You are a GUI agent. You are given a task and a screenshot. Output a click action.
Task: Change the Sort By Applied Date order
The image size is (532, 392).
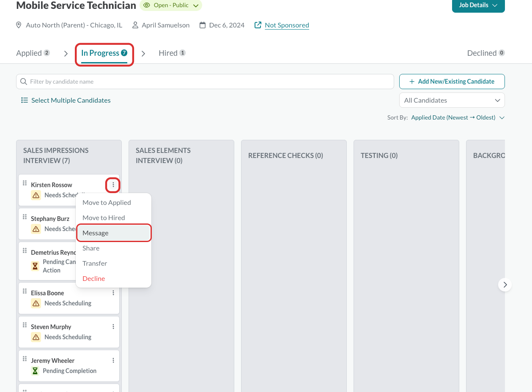(x=458, y=118)
